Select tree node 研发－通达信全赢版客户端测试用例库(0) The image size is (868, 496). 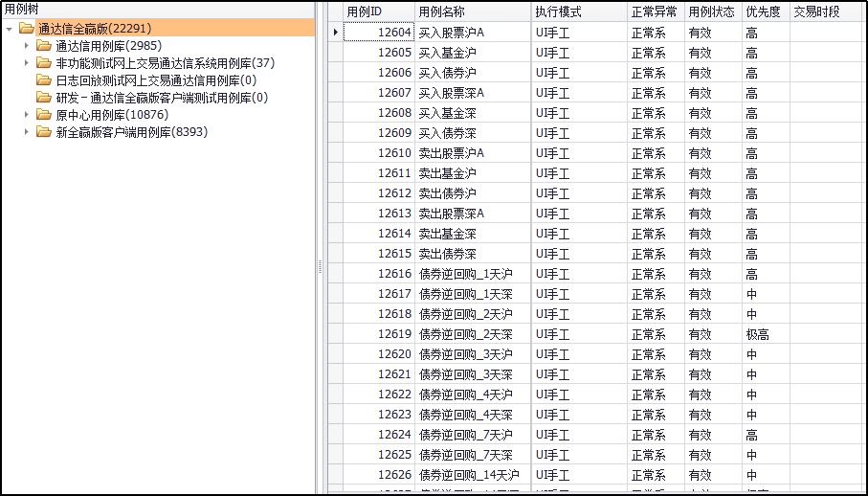coord(162,98)
